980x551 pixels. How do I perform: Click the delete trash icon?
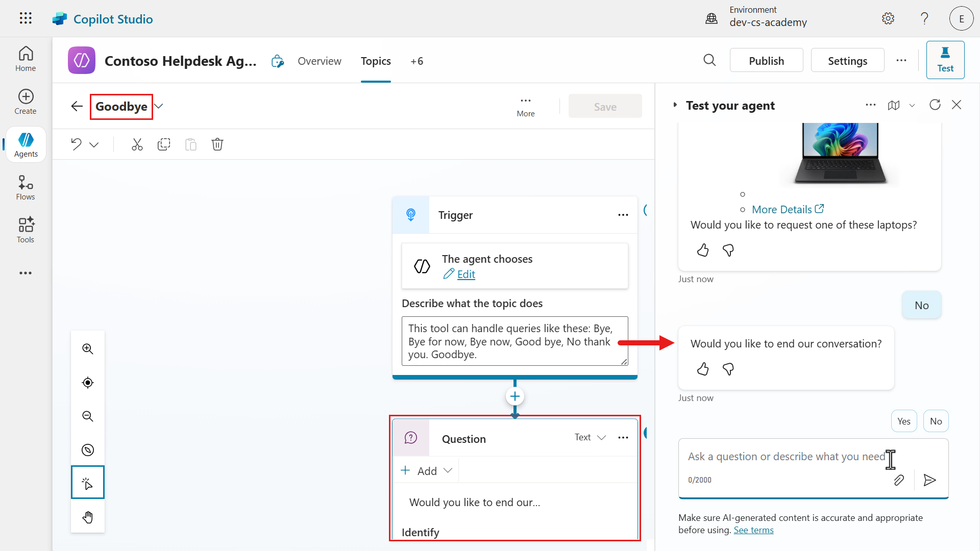click(x=217, y=144)
